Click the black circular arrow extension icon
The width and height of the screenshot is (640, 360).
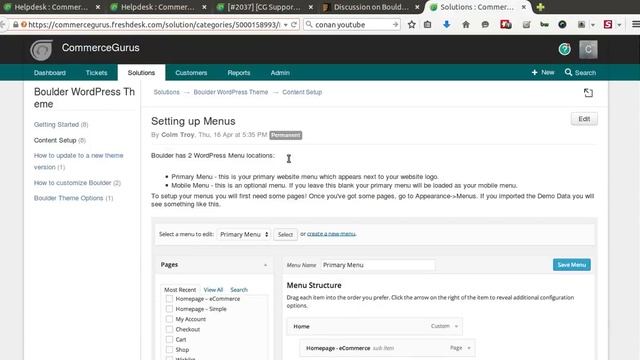click(562, 24)
